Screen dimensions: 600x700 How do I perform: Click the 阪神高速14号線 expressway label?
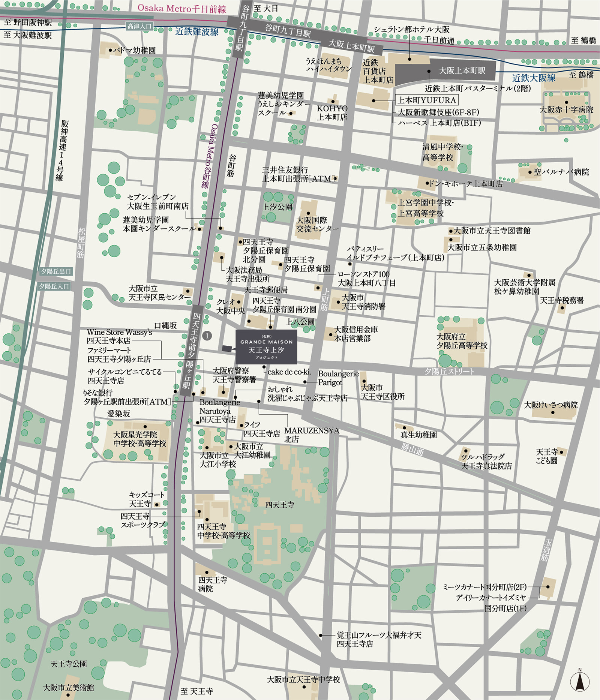coord(62,150)
